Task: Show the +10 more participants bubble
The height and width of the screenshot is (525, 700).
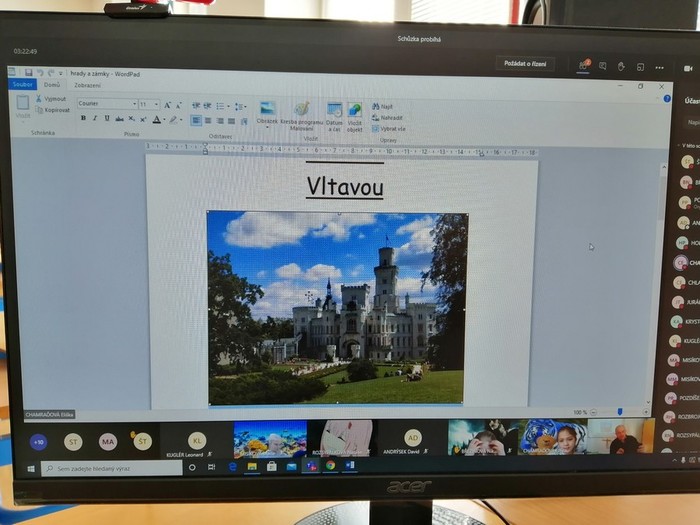Action: [39, 442]
